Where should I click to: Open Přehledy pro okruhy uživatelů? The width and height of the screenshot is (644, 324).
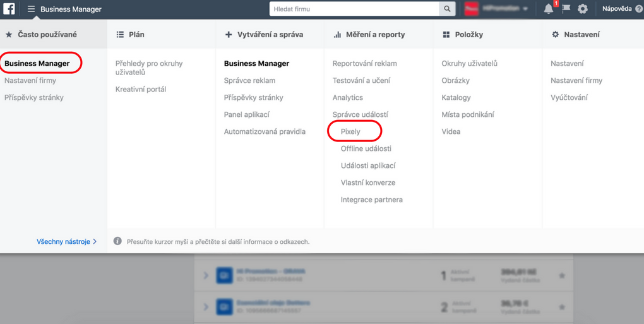click(149, 68)
